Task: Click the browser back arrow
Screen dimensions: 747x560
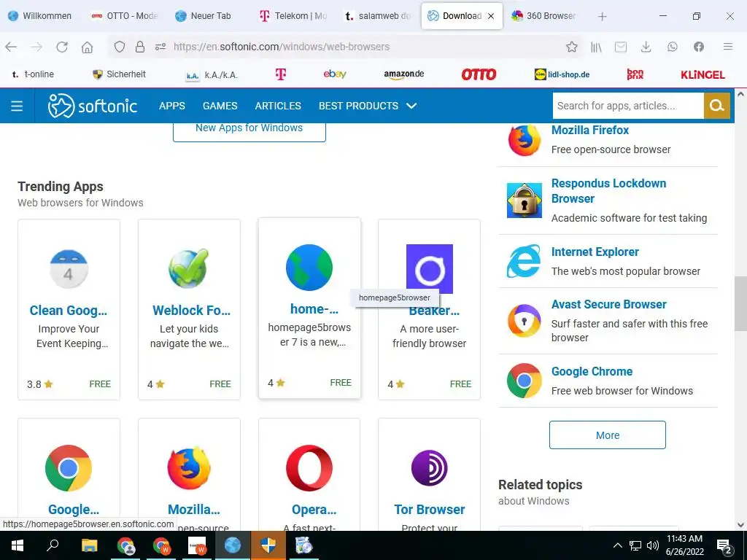Action: pos(11,47)
